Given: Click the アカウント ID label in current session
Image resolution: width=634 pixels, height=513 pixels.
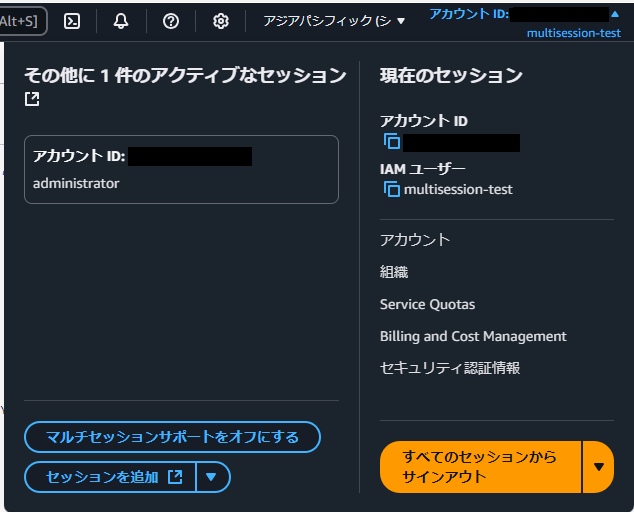Looking at the screenshot, I should pyautogui.click(x=424, y=121).
